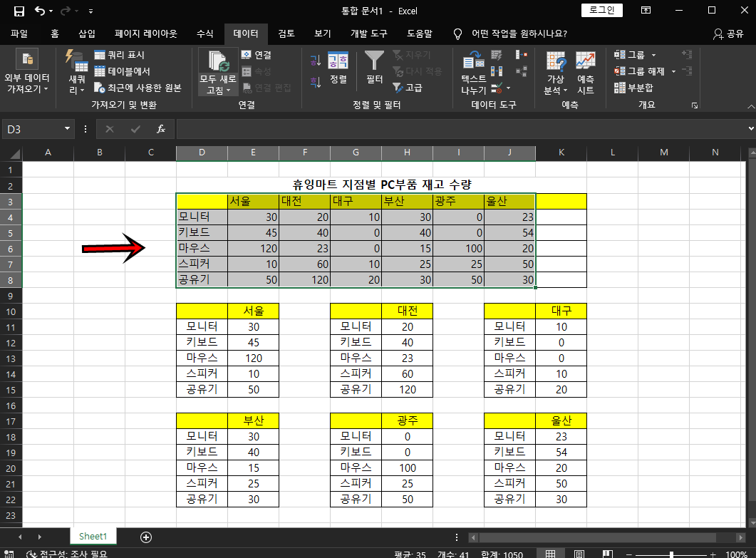Open ribbon display options icon
This screenshot has width=756, height=558.
click(646, 10)
